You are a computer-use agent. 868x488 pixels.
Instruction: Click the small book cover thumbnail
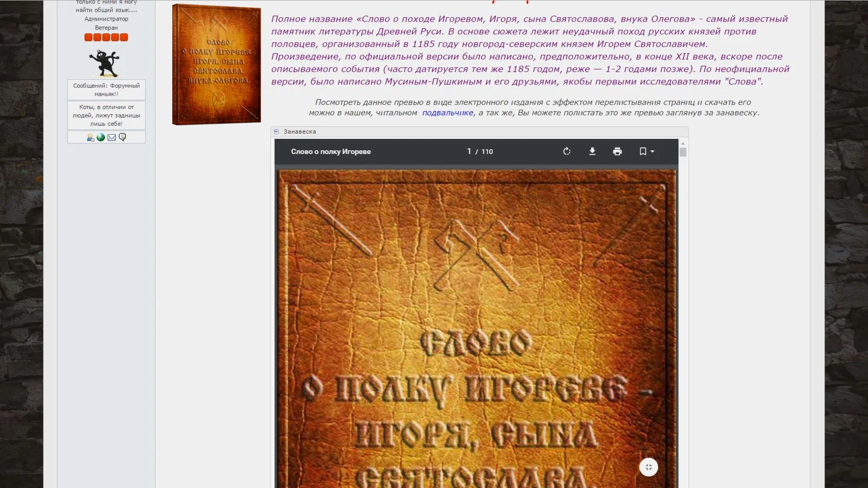click(x=217, y=65)
